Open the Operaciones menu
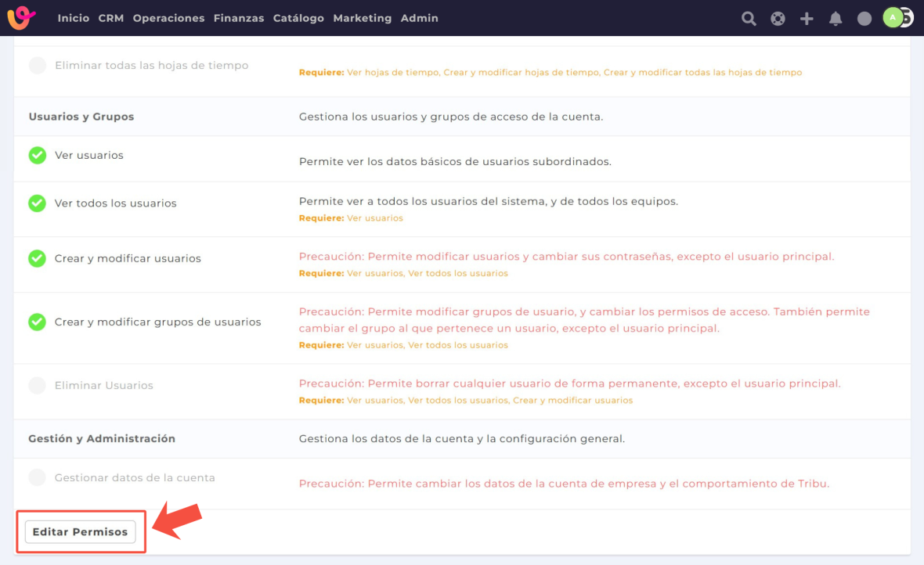The image size is (924, 565). point(168,18)
